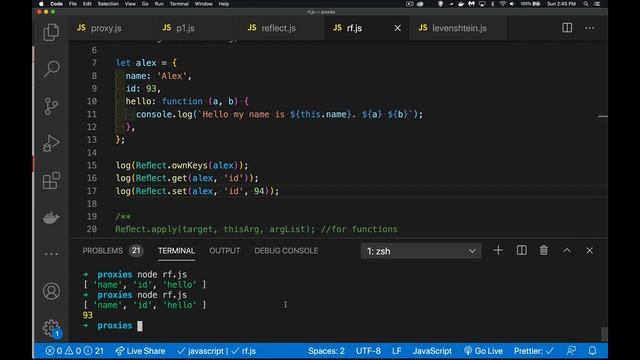Open the Edit menu
The width and height of the screenshot is (640, 360).
click(x=87, y=4)
